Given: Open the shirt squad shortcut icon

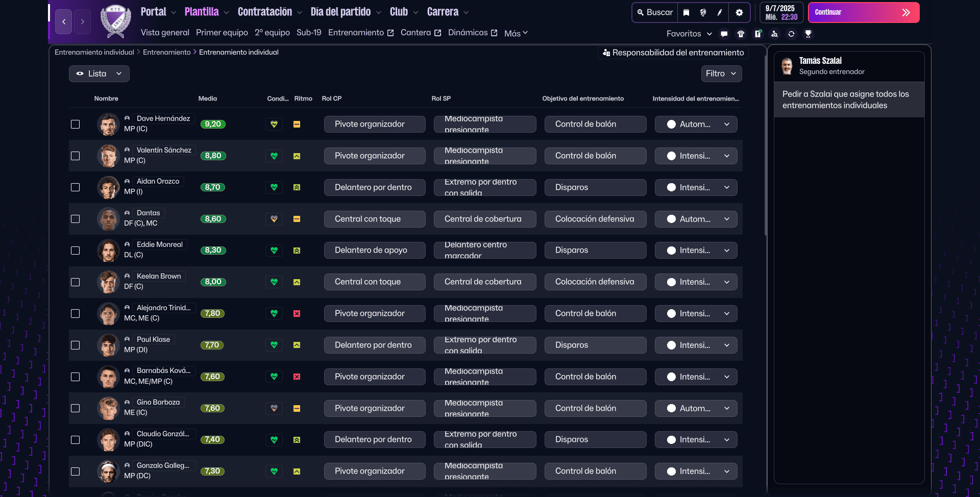Looking at the screenshot, I should [741, 34].
